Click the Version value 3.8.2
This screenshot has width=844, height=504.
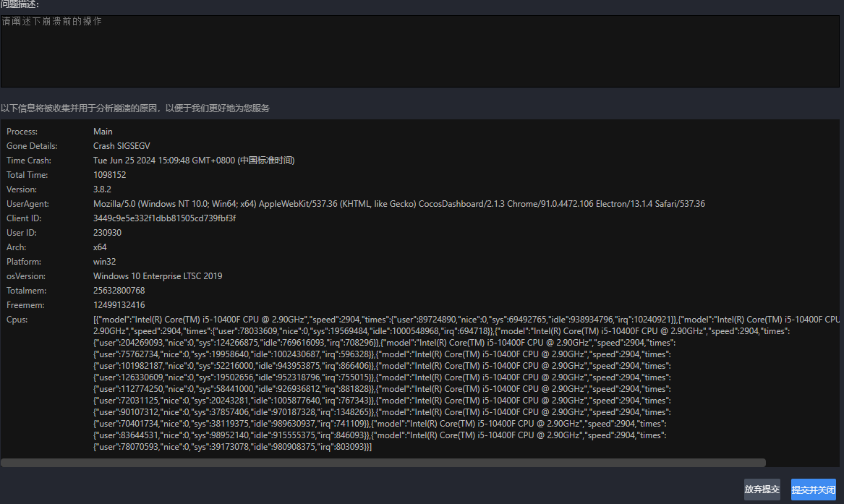point(102,189)
